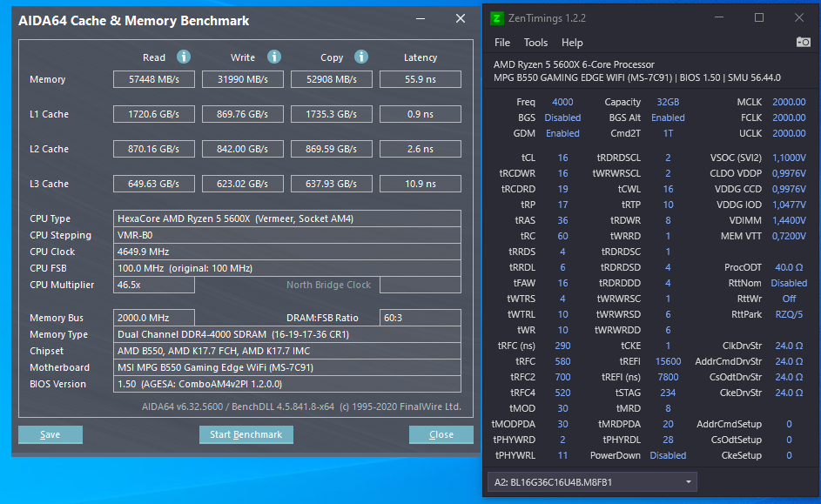Click the GDM Enabled value

pyautogui.click(x=562, y=133)
